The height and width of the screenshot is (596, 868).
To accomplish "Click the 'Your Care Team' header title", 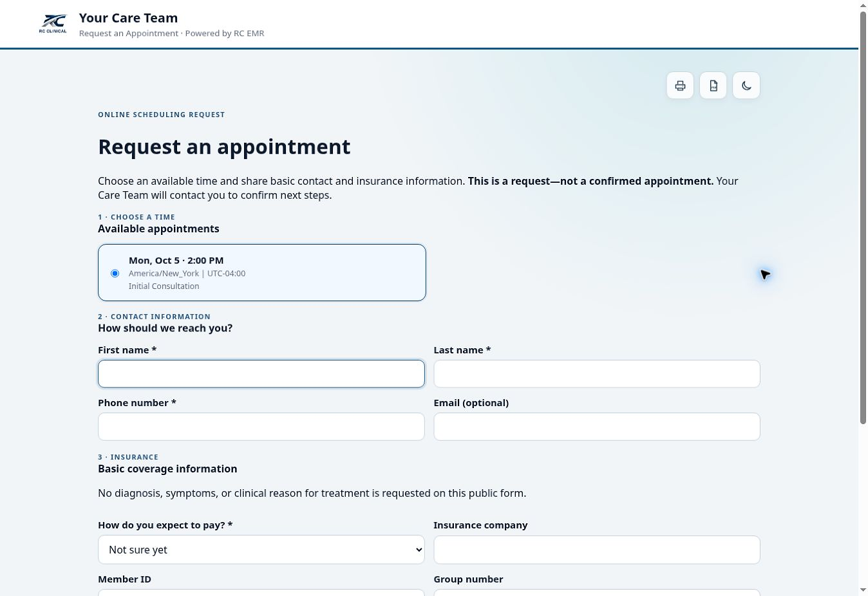I will (128, 18).
